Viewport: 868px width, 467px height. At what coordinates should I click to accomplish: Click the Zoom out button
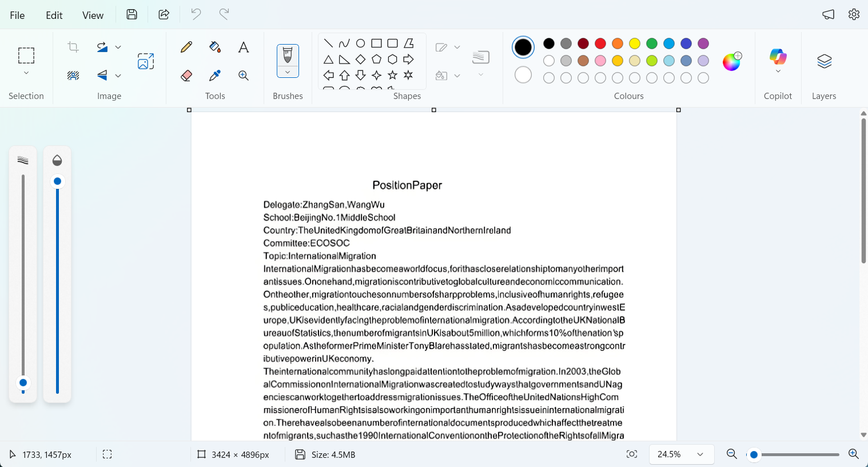coord(731,454)
